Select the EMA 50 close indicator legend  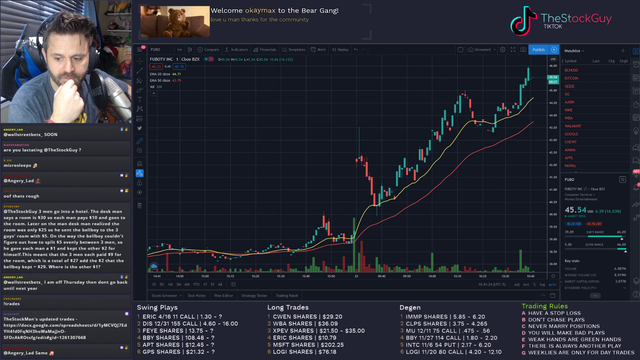pyautogui.click(x=165, y=80)
